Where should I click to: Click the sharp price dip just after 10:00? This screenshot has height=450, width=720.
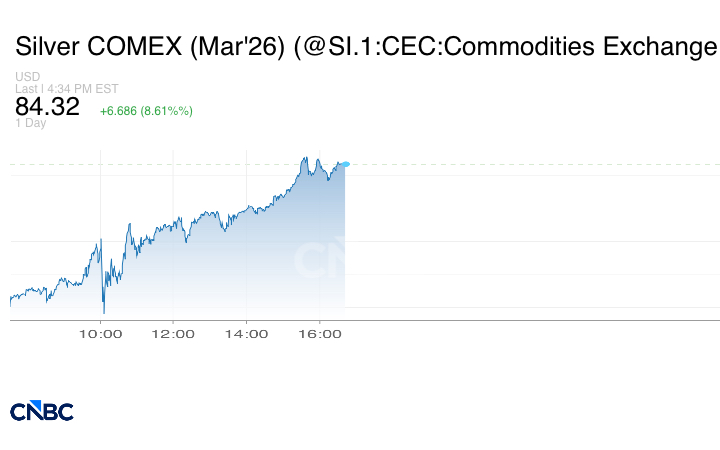pos(103,308)
